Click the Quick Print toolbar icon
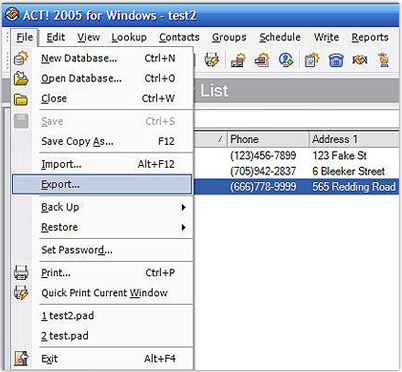Viewport: 402px width, 372px height. click(x=212, y=60)
